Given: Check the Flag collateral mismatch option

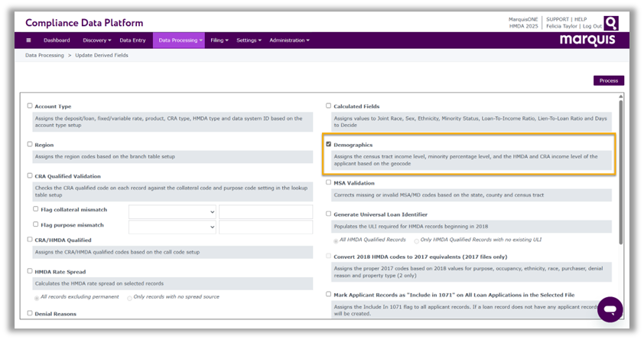Looking at the screenshot, I should click(36, 209).
